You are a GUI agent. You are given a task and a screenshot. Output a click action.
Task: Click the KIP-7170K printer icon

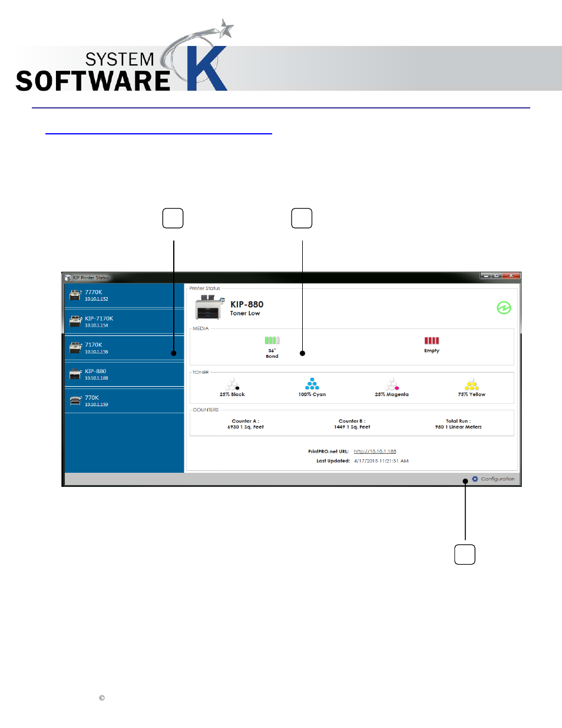click(75, 321)
